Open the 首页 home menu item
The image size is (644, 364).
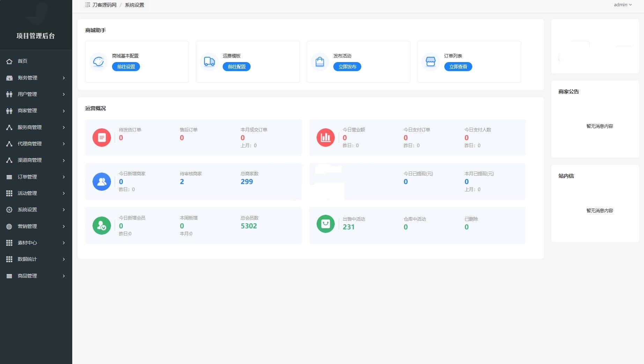23,61
